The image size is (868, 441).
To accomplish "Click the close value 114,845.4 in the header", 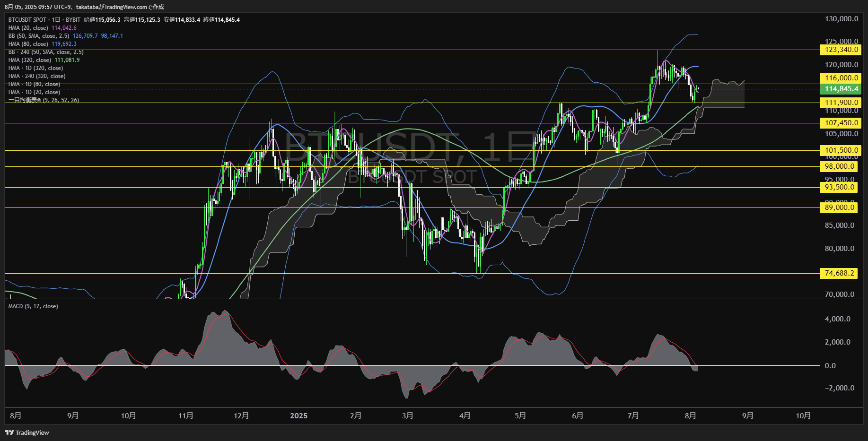I will (227, 20).
